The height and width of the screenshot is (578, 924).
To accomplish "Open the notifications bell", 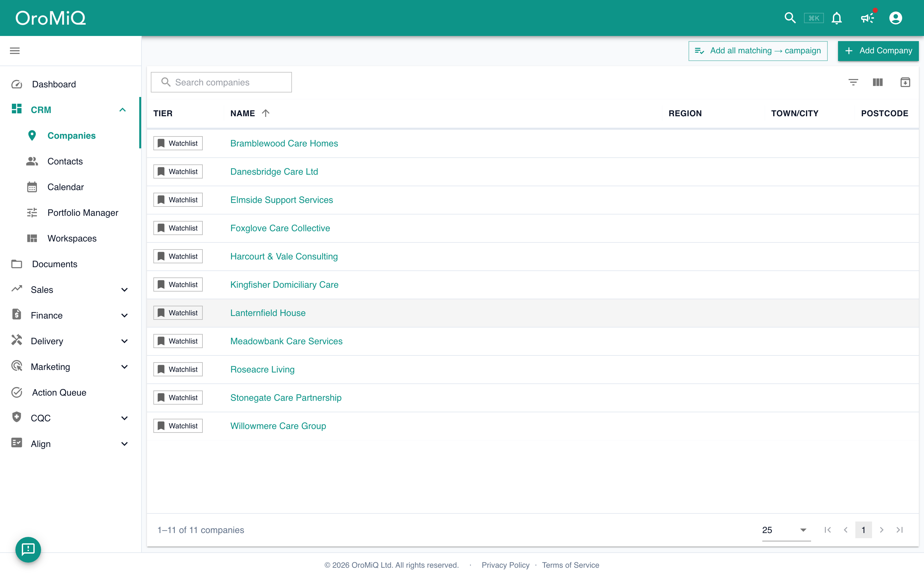I will 836,18.
